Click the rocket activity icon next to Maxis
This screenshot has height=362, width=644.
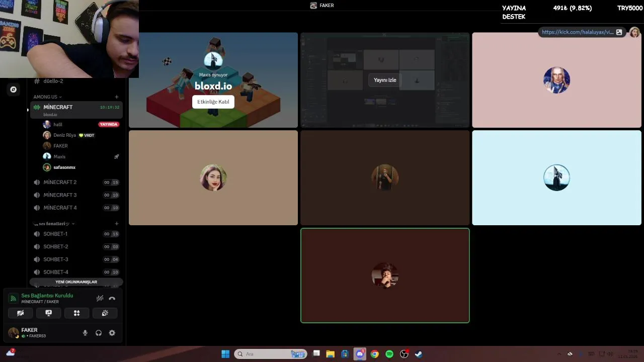pos(116,156)
